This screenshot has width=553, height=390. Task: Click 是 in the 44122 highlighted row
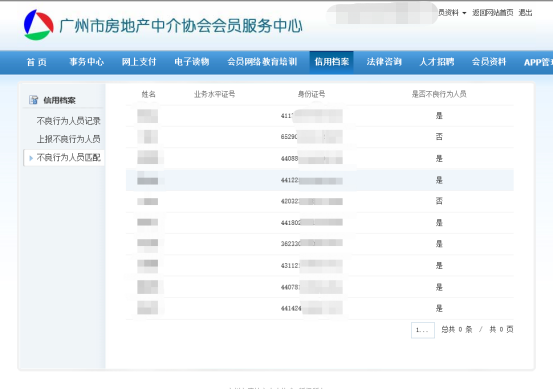point(439,180)
